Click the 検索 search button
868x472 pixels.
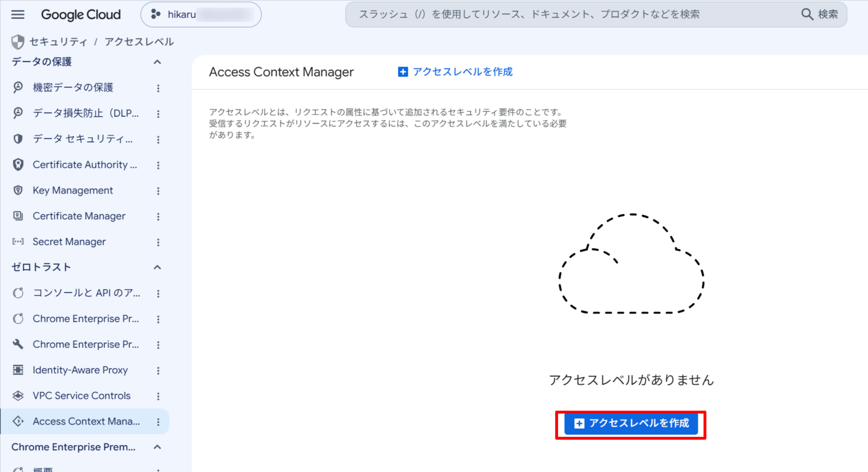[x=820, y=14]
